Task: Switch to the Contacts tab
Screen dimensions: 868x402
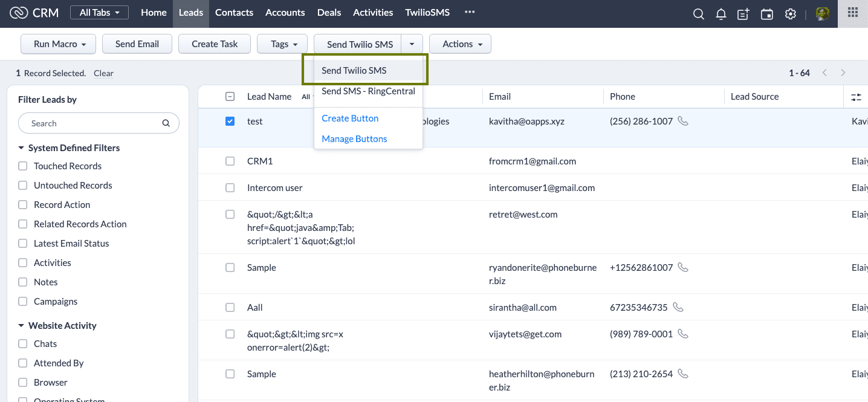Action: click(234, 12)
